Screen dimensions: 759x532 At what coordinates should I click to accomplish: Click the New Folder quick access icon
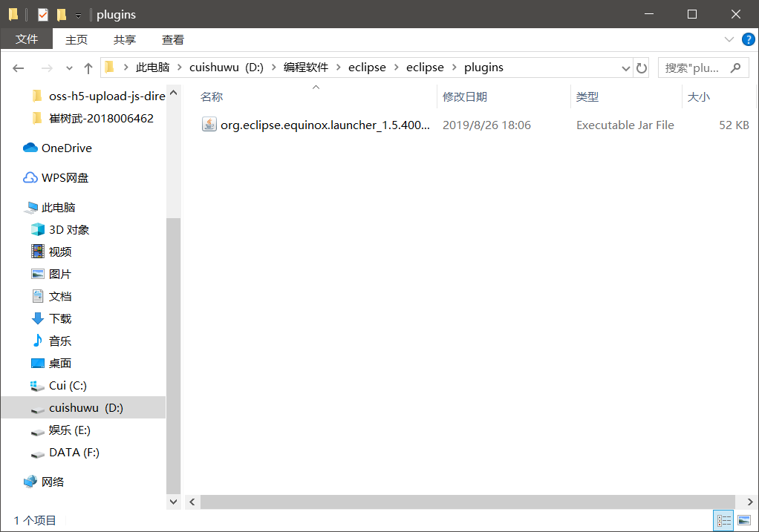(x=62, y=15)
